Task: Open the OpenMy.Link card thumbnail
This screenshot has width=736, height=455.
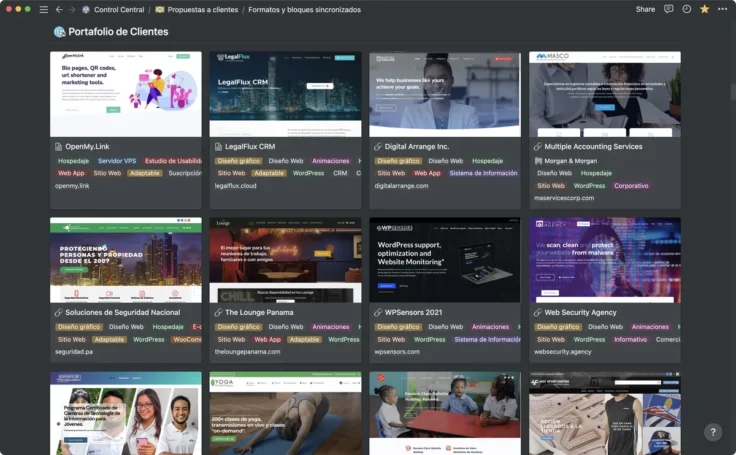Action: [x=125, y=93]
